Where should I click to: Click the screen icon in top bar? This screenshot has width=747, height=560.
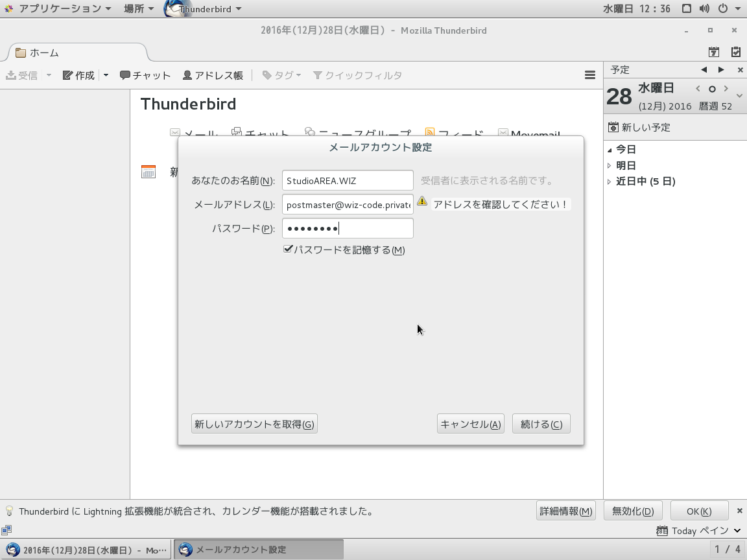pyautogui.click(x=687, y=8)
